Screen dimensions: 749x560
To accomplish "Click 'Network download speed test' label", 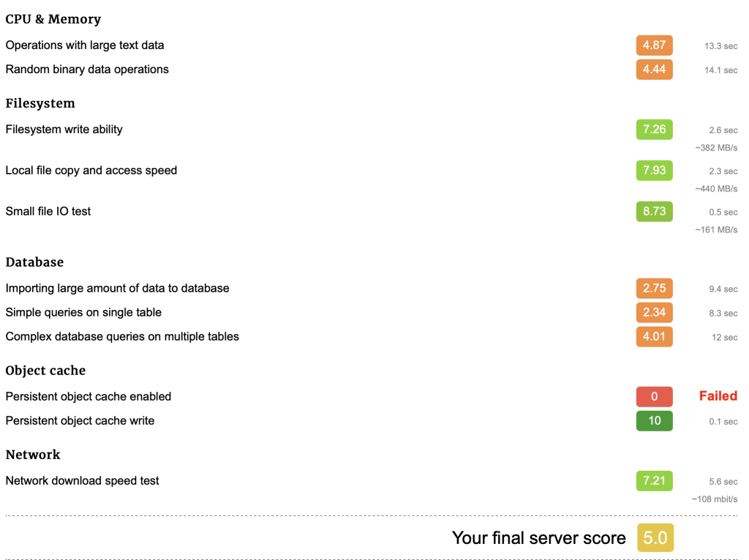I will (82, 480).
